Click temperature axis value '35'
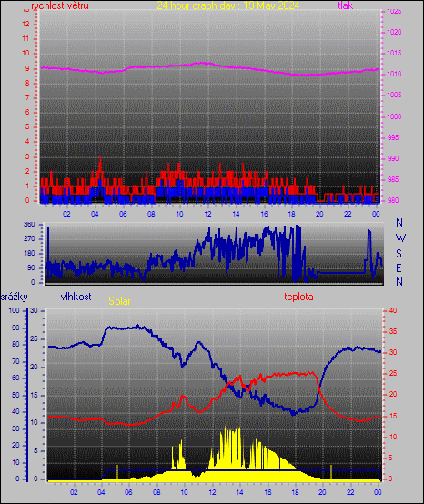Viewport: 424px width, 504px height. click(x=393, y=331)
